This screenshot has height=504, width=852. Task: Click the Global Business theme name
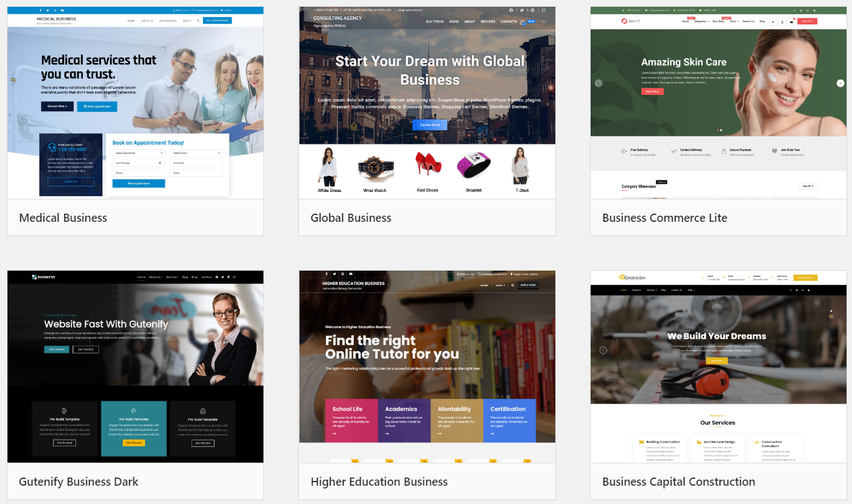[351, 218]
